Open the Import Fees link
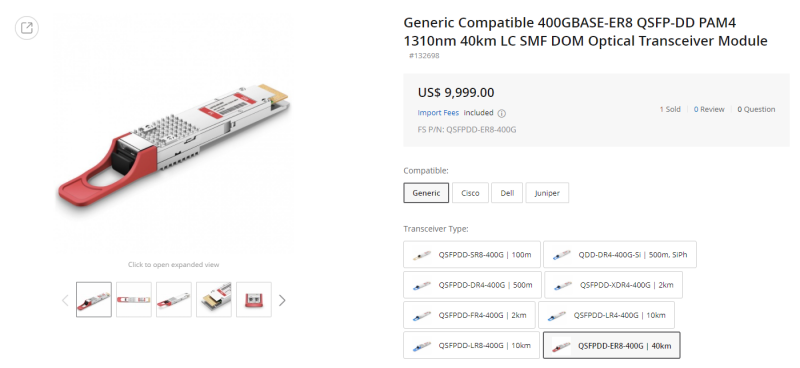The height and width of the screenshot is (368, 800). 438,113
